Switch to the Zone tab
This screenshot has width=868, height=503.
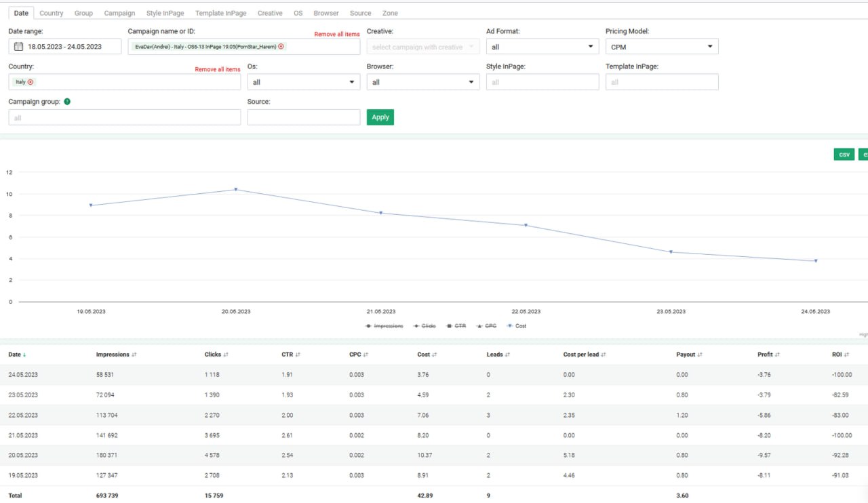(x=390, y=13)
